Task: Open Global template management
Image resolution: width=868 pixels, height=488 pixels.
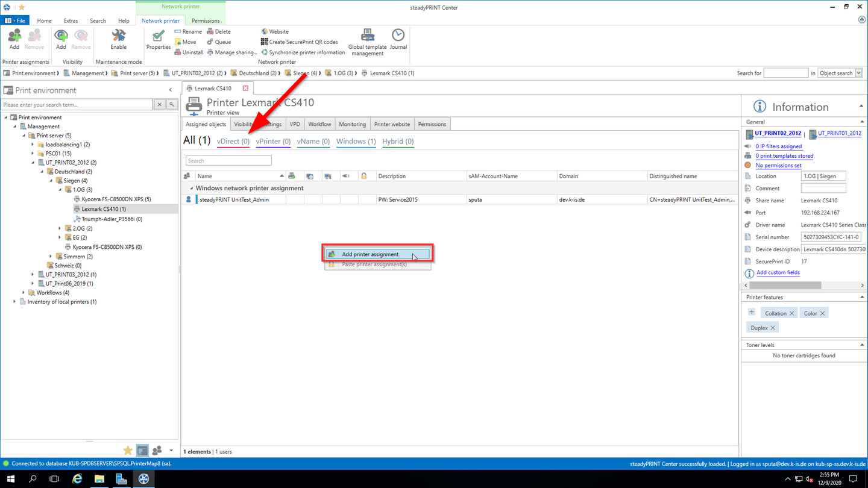Action: (x=367, y=42)
